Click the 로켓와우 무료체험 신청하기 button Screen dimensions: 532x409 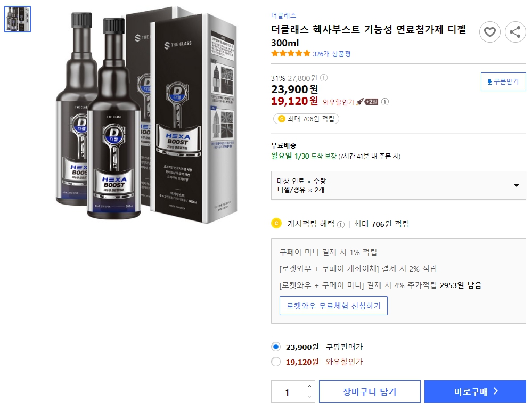pyautogui.click(x=333, y=306)
